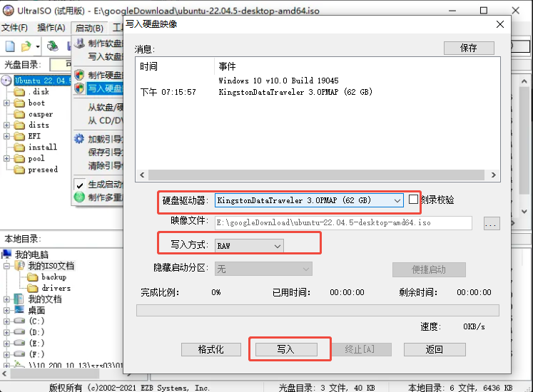The image size is (533, 392).
Task: Click 我的电脑 computer icon
Action: pyautogui.click(x=6, y=254)
